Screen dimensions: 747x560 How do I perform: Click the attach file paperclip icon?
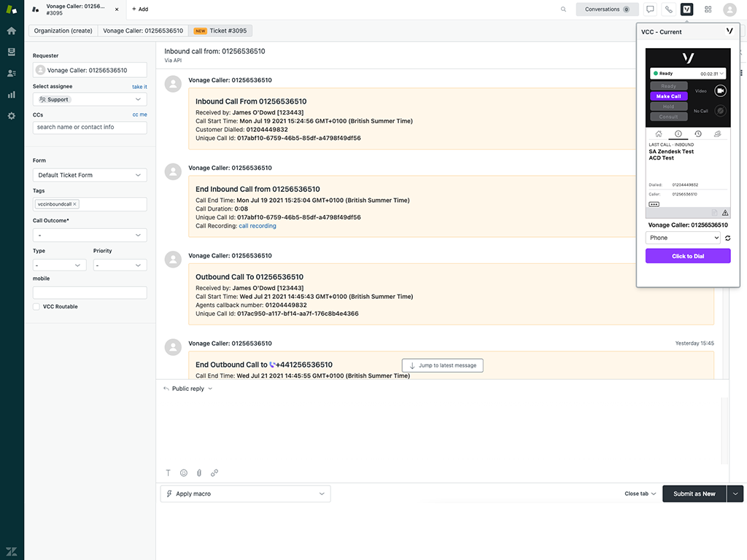pyautogui.click(x=199, y=472)
